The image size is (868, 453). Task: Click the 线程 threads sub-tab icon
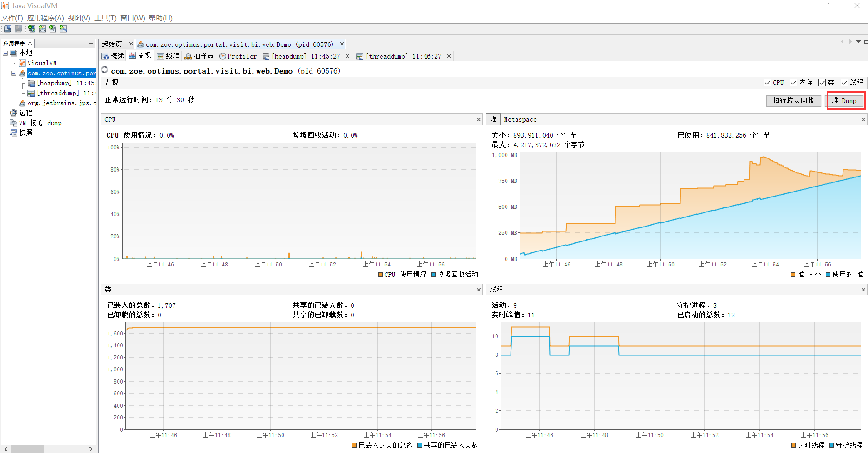(161, 56)
